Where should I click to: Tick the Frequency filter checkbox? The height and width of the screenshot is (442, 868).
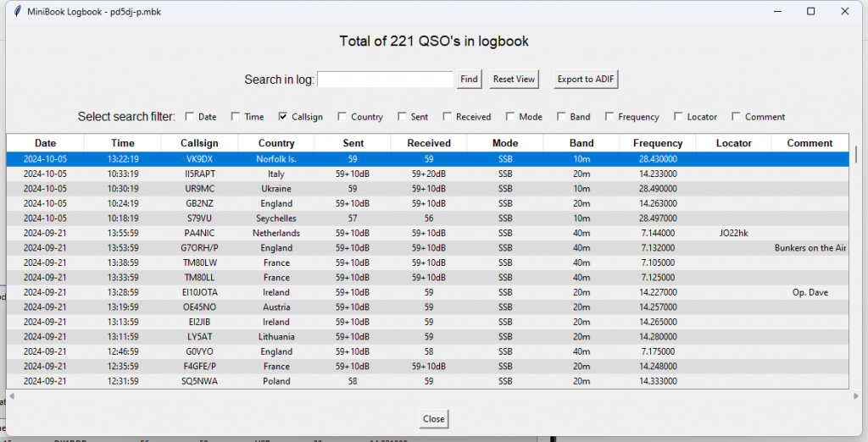(609, 117)
